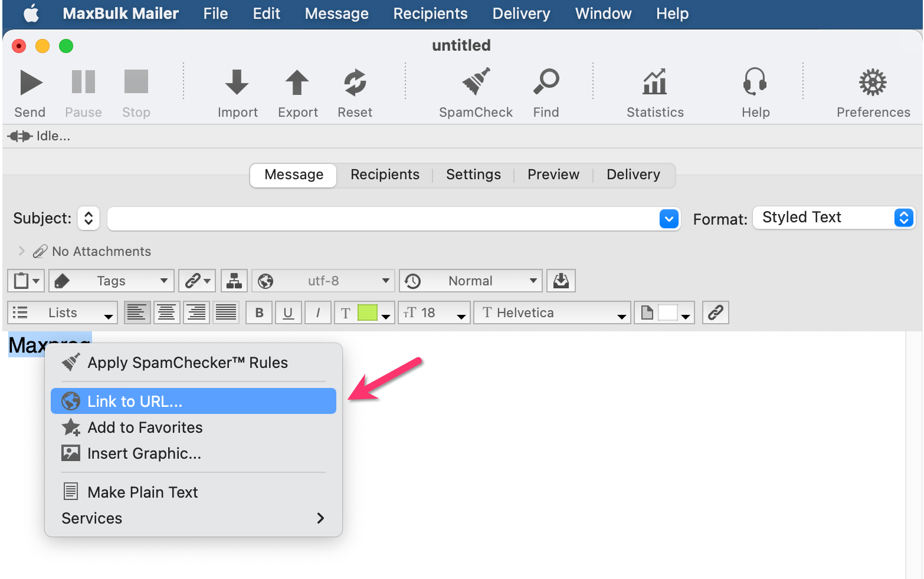The image size is (924, 579).
Task: Open the font size 18 dropdown
Action: point(434,312)
